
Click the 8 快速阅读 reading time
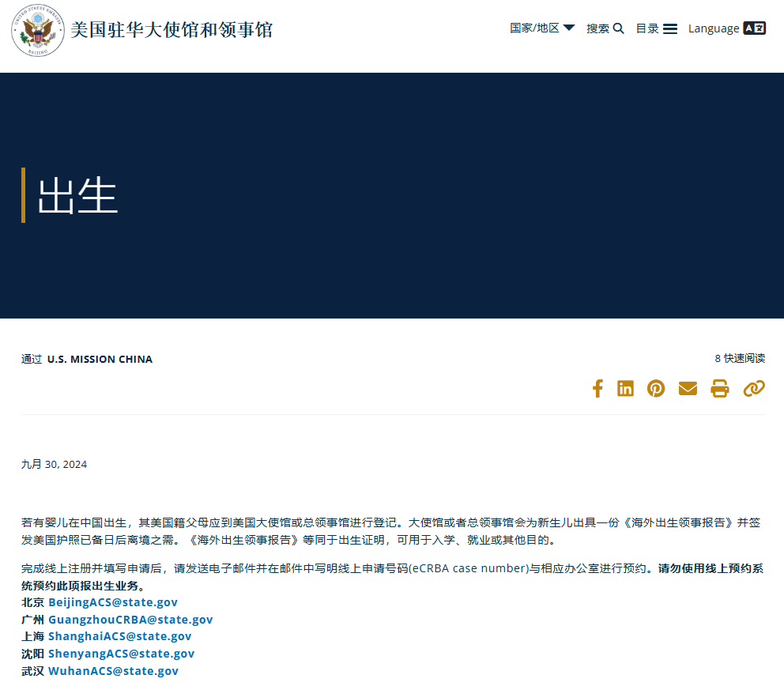tap(740, 359)
